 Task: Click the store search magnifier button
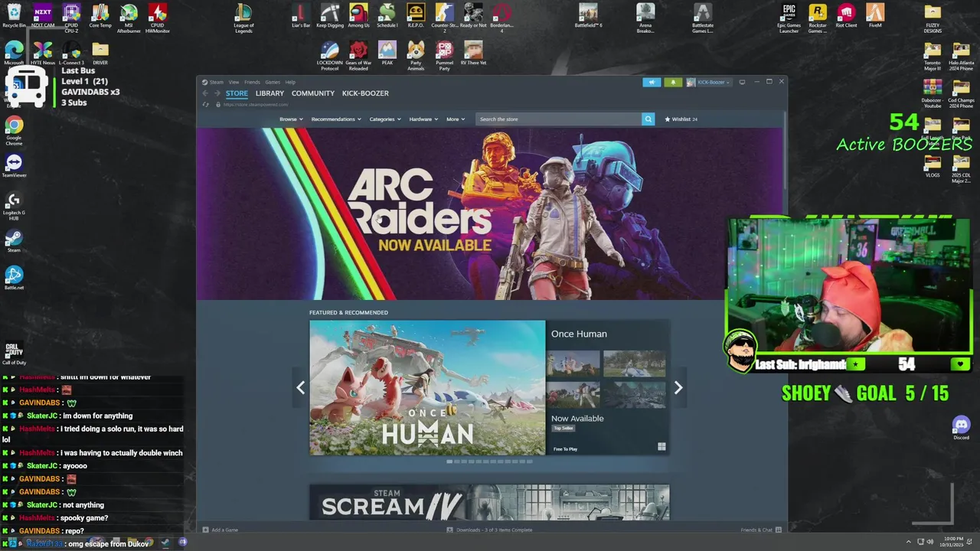click(x=648, y=119)
